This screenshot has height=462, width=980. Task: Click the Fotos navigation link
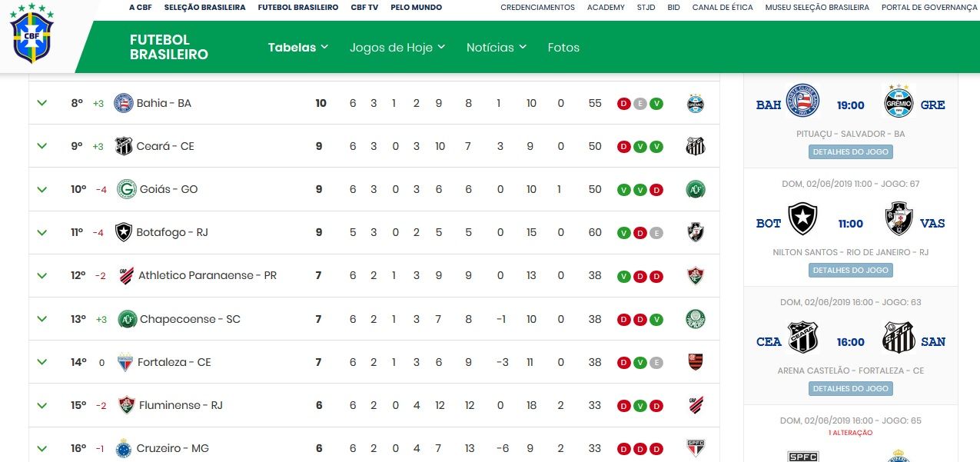tap(563, 47)
